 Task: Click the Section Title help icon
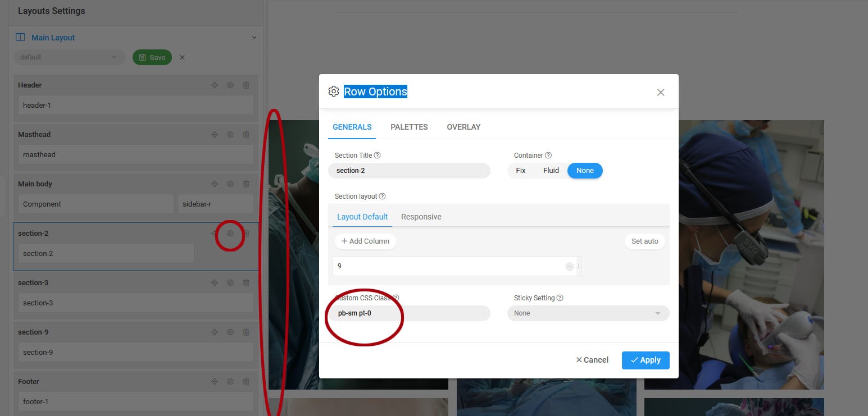pyautogui.click(x=378, y=156)
